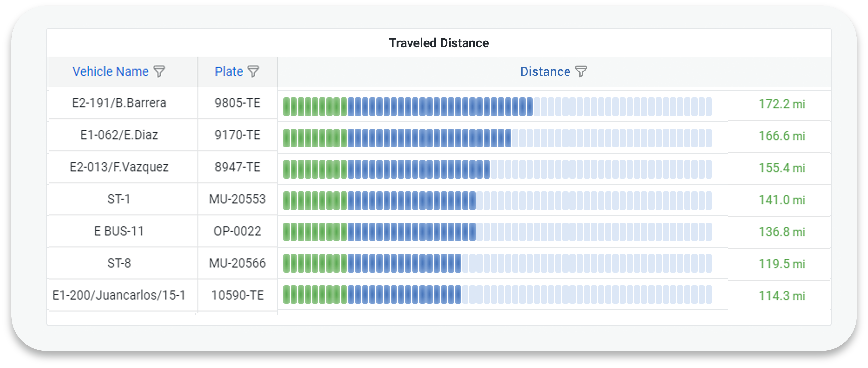Click the funnel icon beside Vehicle Name header
This screenshot has height=368, width=868.
tap(161, 71)
